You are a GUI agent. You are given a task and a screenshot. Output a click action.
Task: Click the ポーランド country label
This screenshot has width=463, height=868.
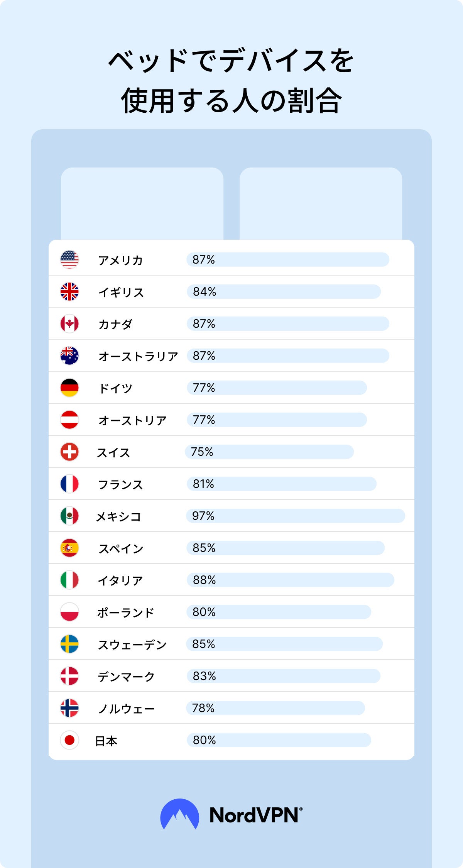[x=125, y=613]
